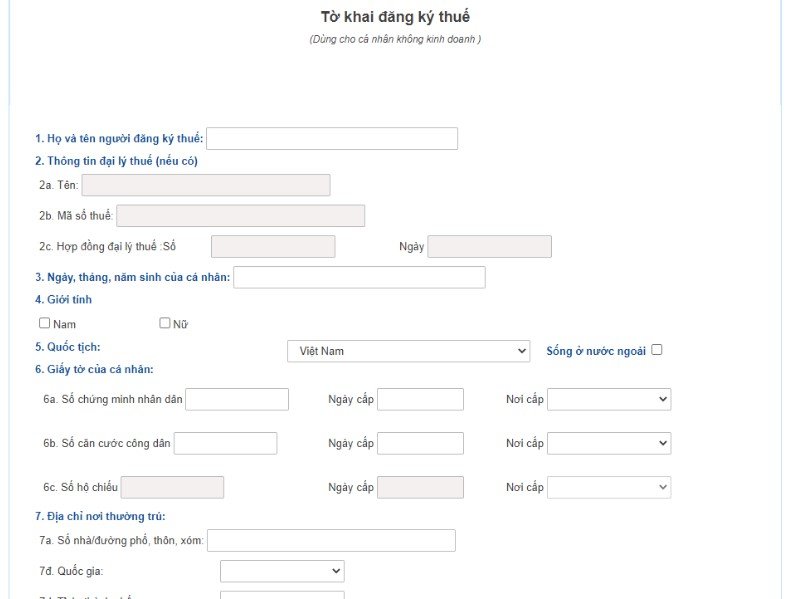The width and height of the screenshot is (793, 599).
Task: Click the Số căn cước công dân field
Action: click(226, 443)
